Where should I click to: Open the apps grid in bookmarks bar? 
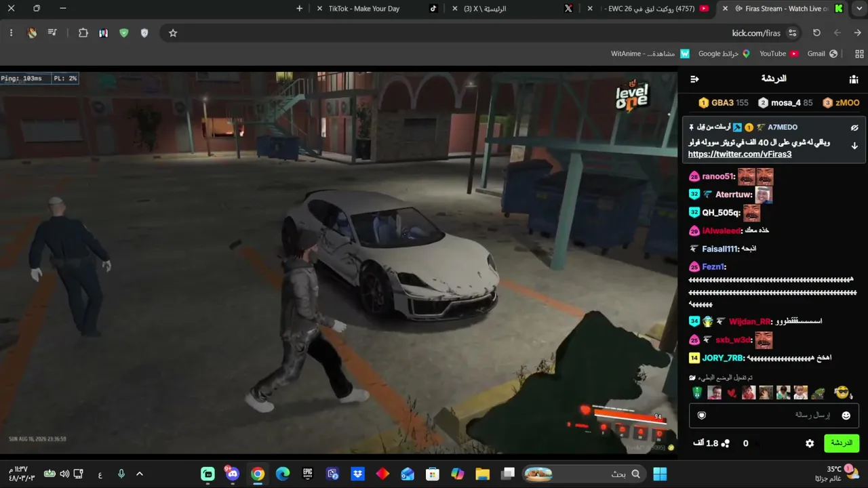(859, 54)
